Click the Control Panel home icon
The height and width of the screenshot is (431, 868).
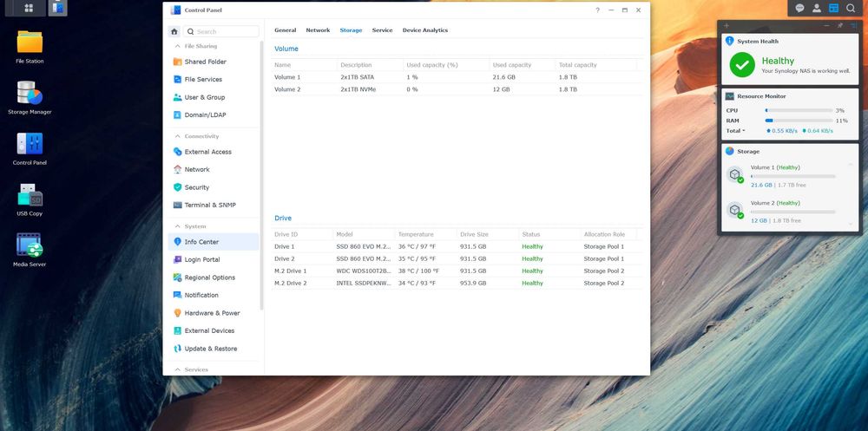174,31
